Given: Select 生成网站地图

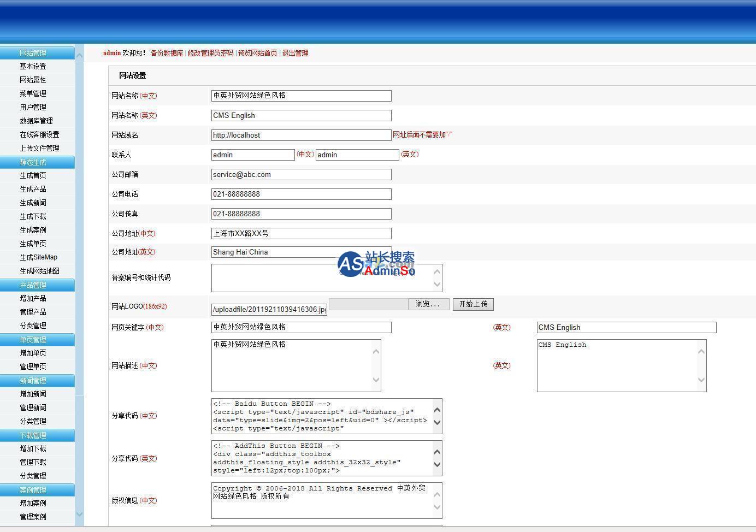Looking at the screenshot, I should click(39, 271).
